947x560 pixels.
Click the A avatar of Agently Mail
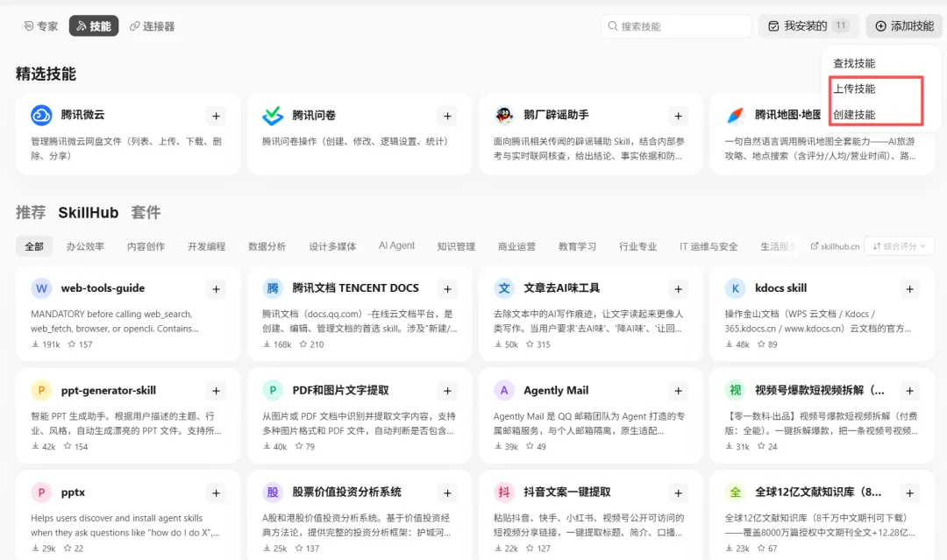point(503,391)
